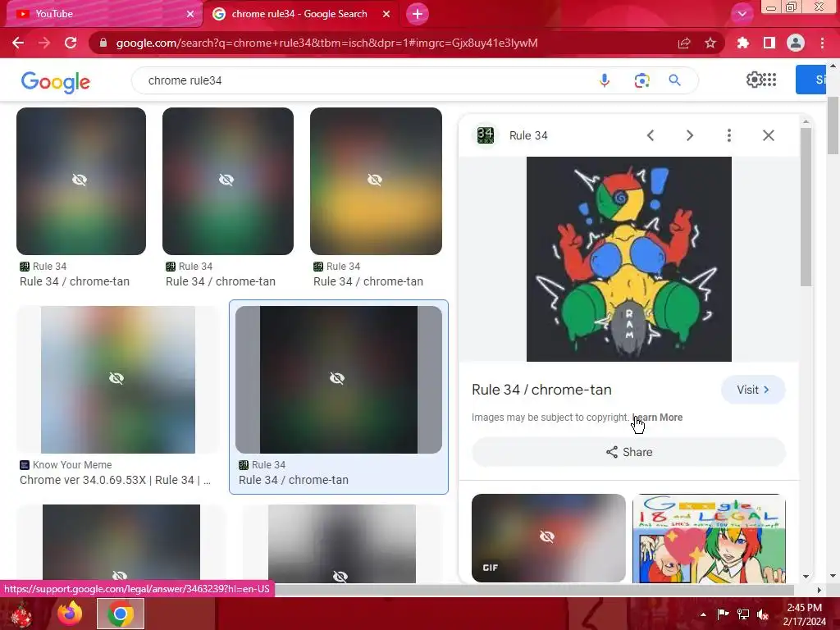The height and width of the screenshot is (630, 840).
Task: Click the Chrome taskbar icon
Action: pos(120,614)
